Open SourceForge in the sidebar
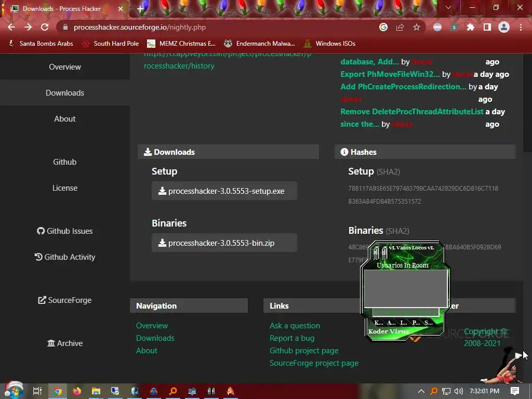 pyautogui.click(x=65, y=300)
